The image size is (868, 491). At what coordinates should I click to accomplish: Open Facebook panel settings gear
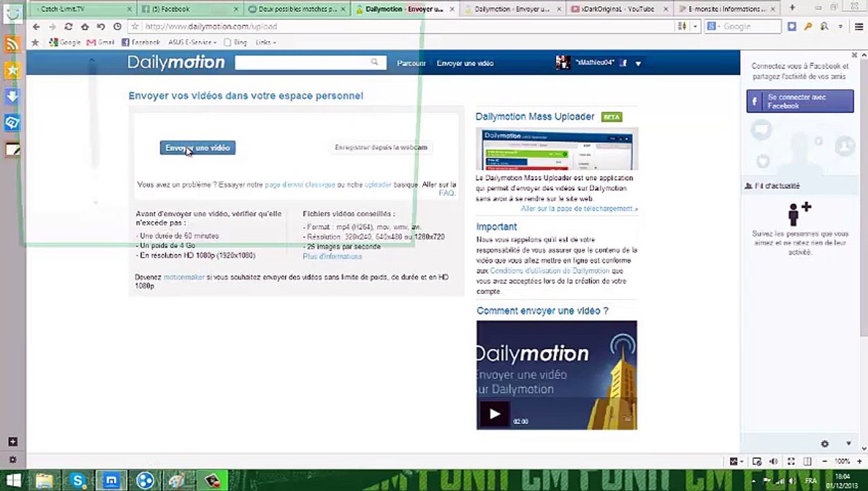pyautogui.click(x=824, y=444)
